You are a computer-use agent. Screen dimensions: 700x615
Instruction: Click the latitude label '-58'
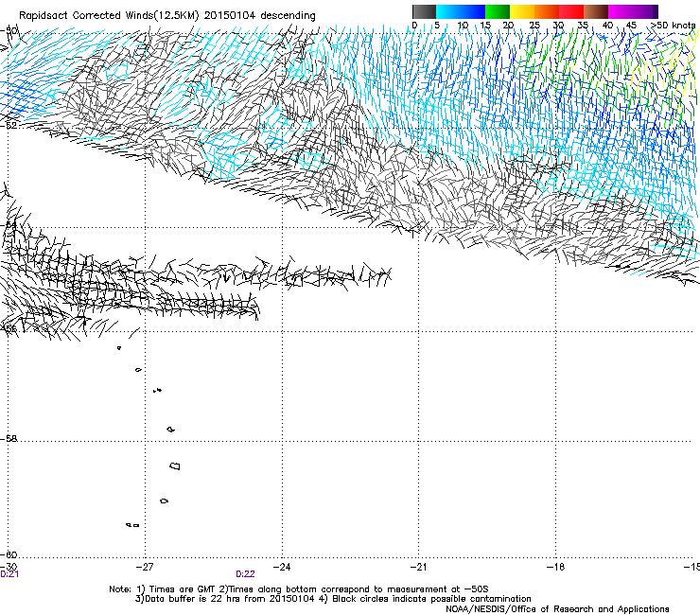[9, 439]
